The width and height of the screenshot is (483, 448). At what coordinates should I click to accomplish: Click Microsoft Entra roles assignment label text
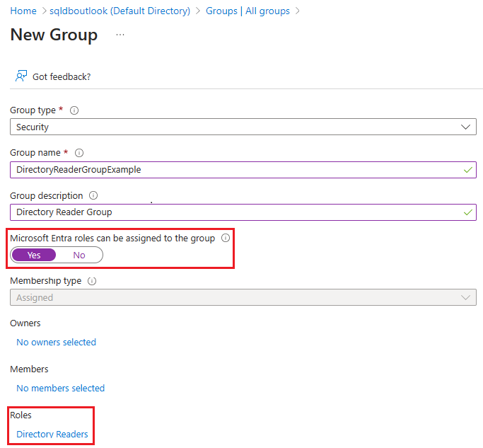[x=112, y=238]
